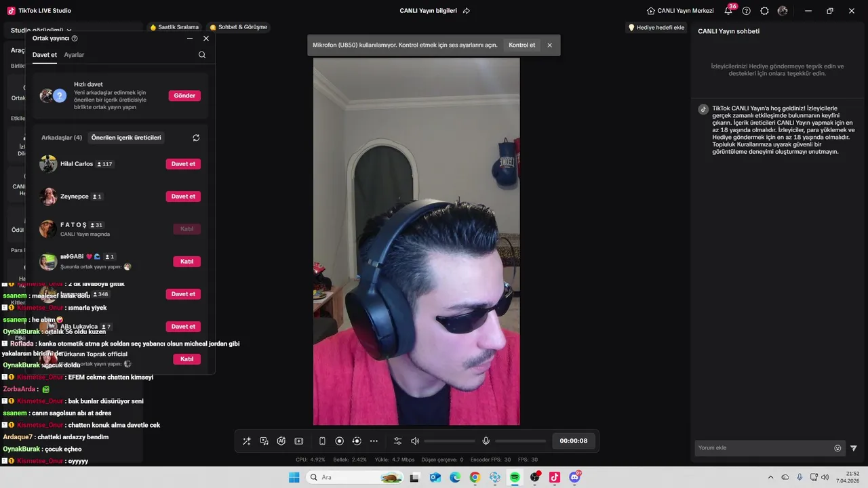This screenshot has width=868, height=488.
Task: Select the Sohbet & Görüşme tab
Action: [239, 27]
